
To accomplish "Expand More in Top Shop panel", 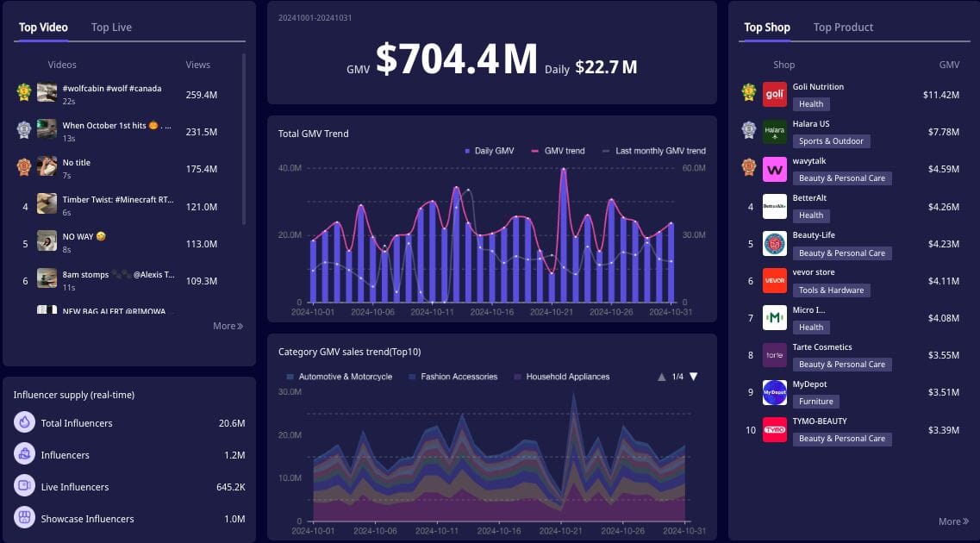I will (953, 521).
